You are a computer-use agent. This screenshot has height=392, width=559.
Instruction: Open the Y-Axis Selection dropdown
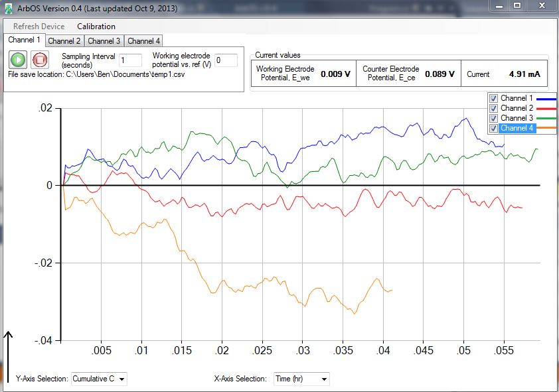99,379
